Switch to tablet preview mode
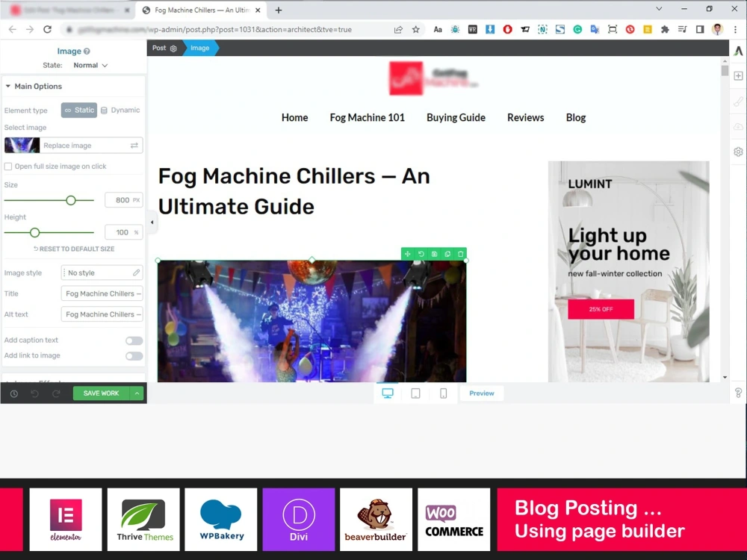747x560 pixels. (415, 393)
